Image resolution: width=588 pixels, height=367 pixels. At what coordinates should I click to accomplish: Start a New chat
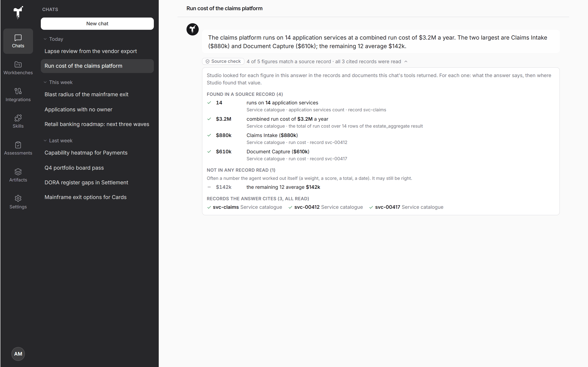pyautogui.click(x=97, y=23)
